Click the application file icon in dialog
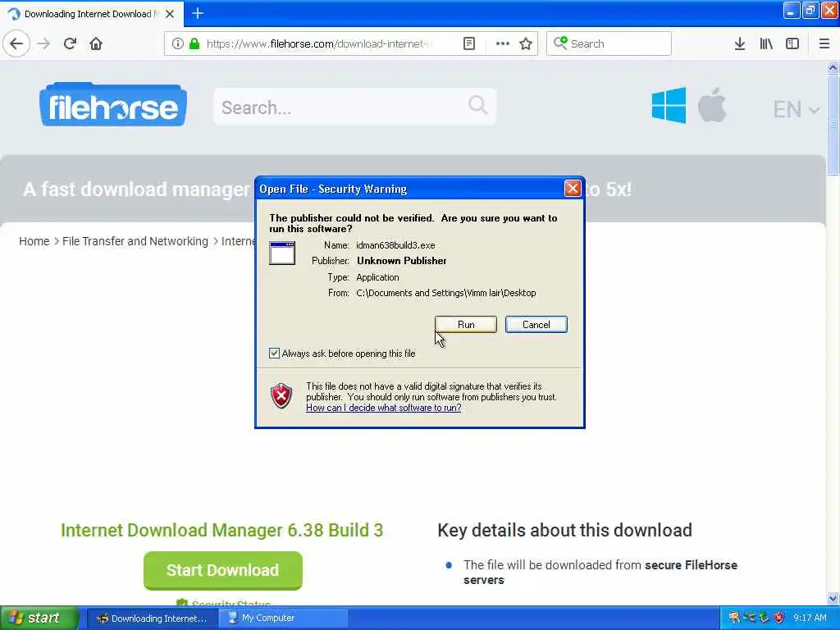This screenshot has width=840, height=630. pyautogui.click(x=282, y=253)
